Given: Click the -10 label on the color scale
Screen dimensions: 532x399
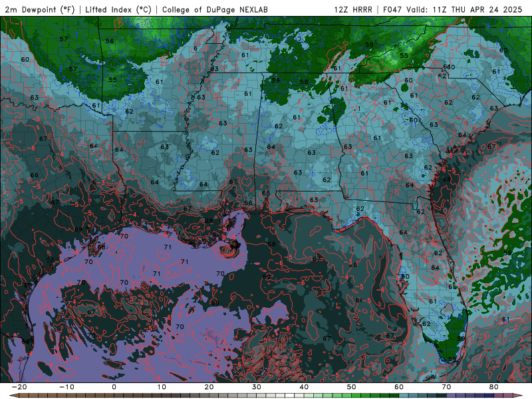Looking at the screenshot, I should (66, 387).
